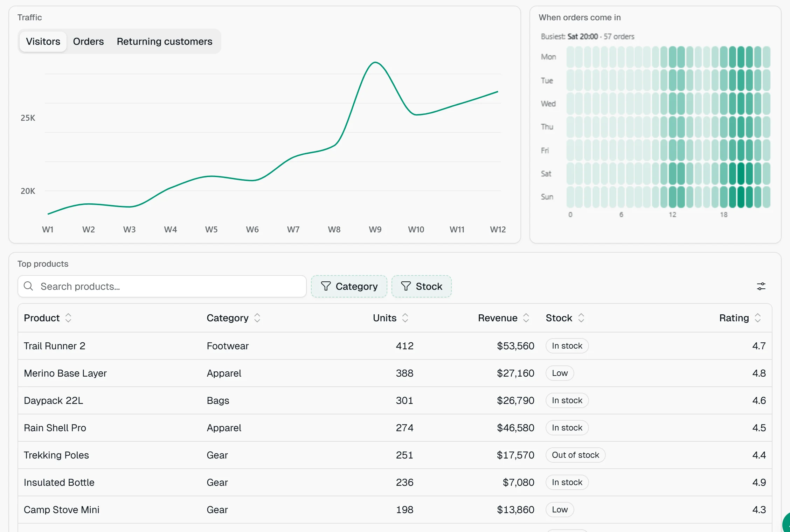Select the Insulated Bottle product name
790x532 pixels.
tap(59, 482)
